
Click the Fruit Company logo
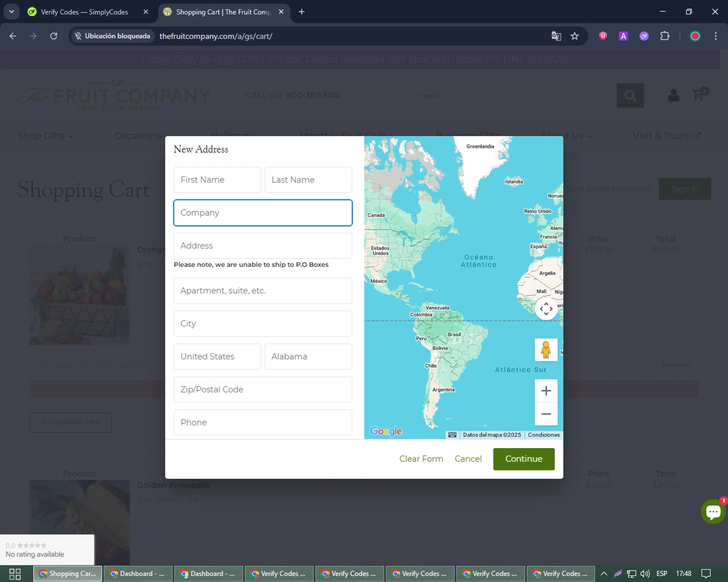114,95
